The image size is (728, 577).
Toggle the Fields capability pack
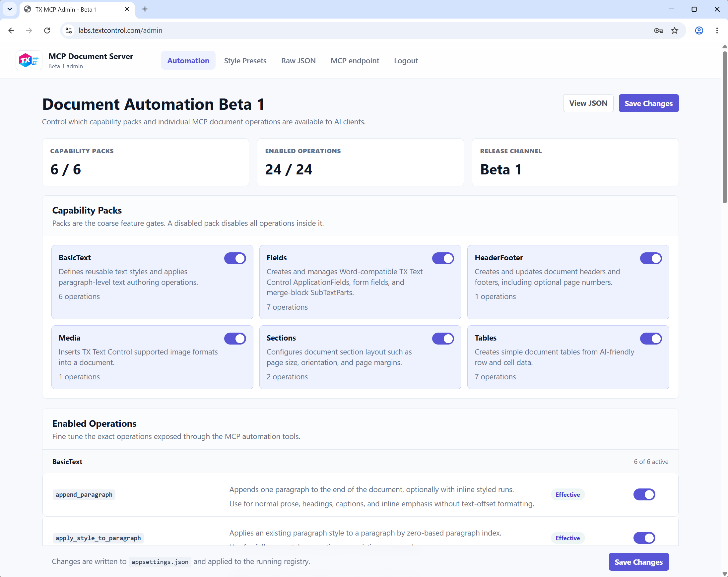443,258
